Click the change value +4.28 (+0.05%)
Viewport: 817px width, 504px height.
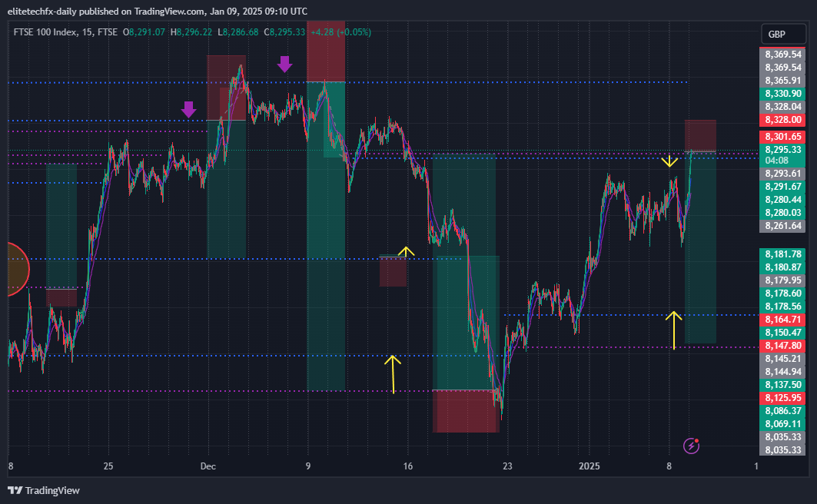340,31
